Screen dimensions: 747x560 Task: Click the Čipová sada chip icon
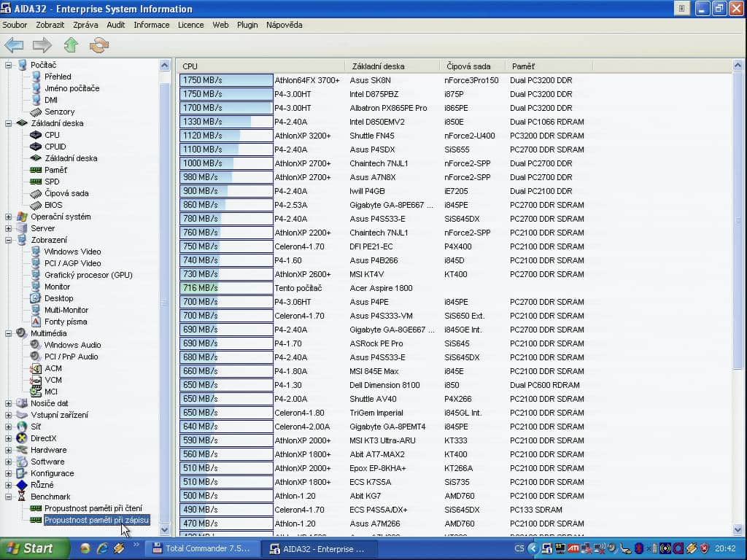click(36, 193)
